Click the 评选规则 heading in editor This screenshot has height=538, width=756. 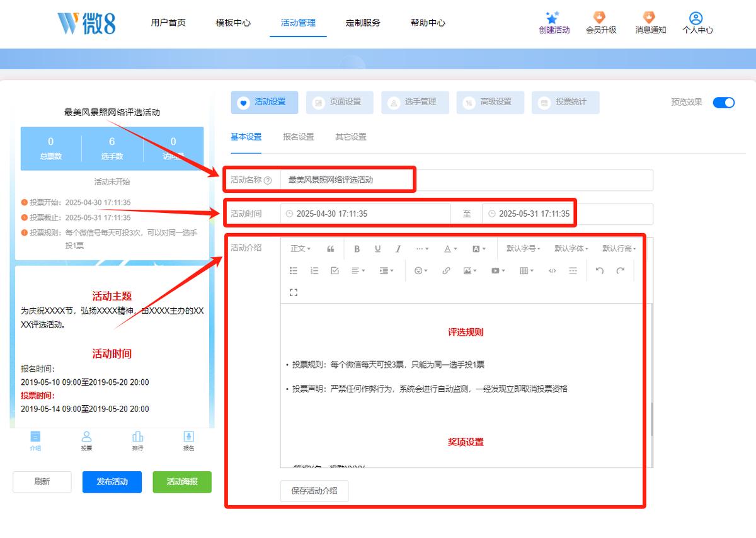(466, 332)
